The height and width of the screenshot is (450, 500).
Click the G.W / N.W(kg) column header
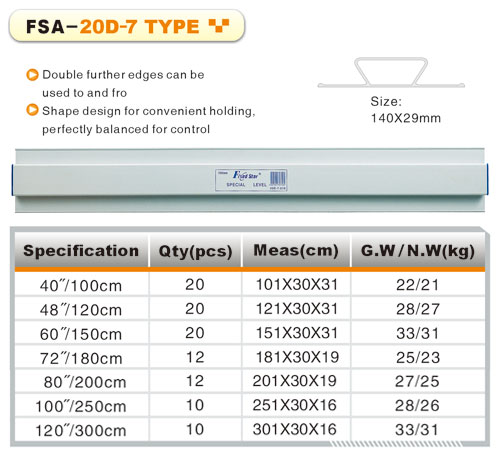pos(418,251)
